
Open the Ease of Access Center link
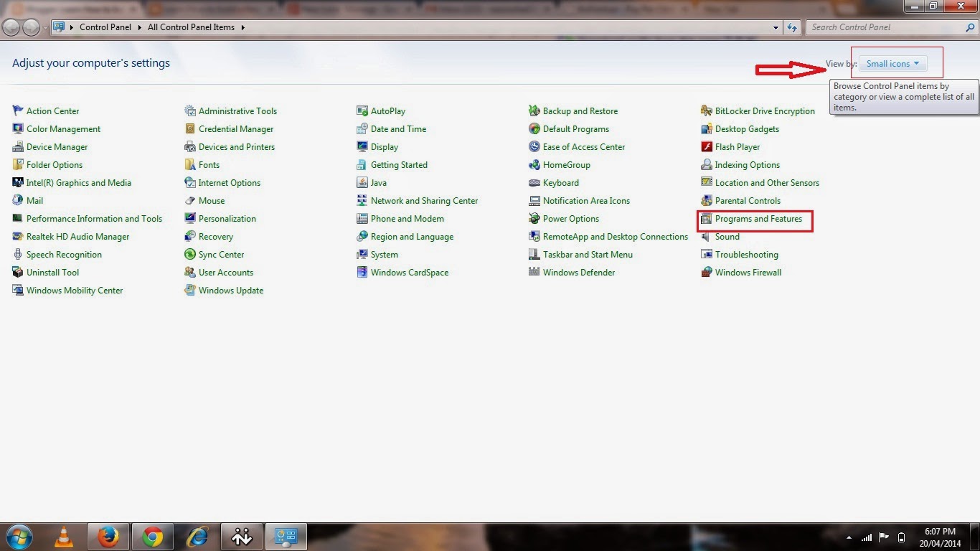coord(584,146)
